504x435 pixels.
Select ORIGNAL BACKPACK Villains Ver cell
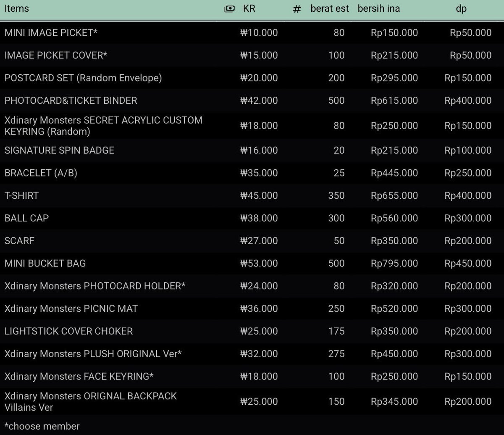pos(91,402)
